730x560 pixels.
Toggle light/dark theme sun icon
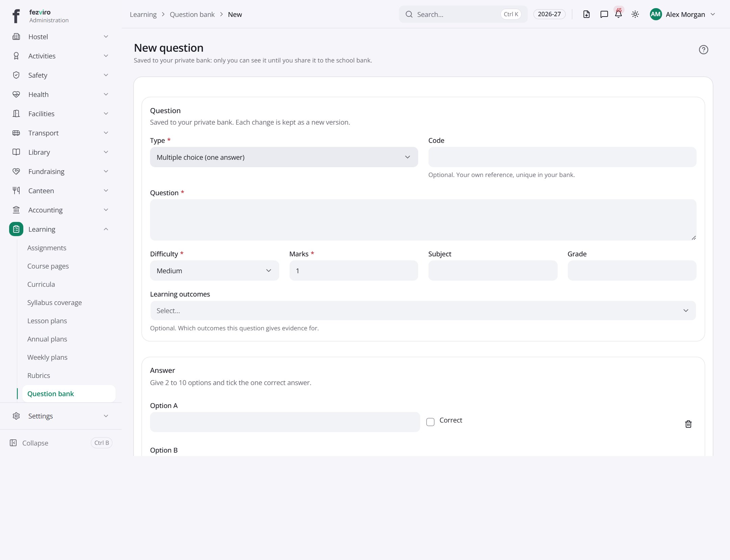(x=635, y=14)
